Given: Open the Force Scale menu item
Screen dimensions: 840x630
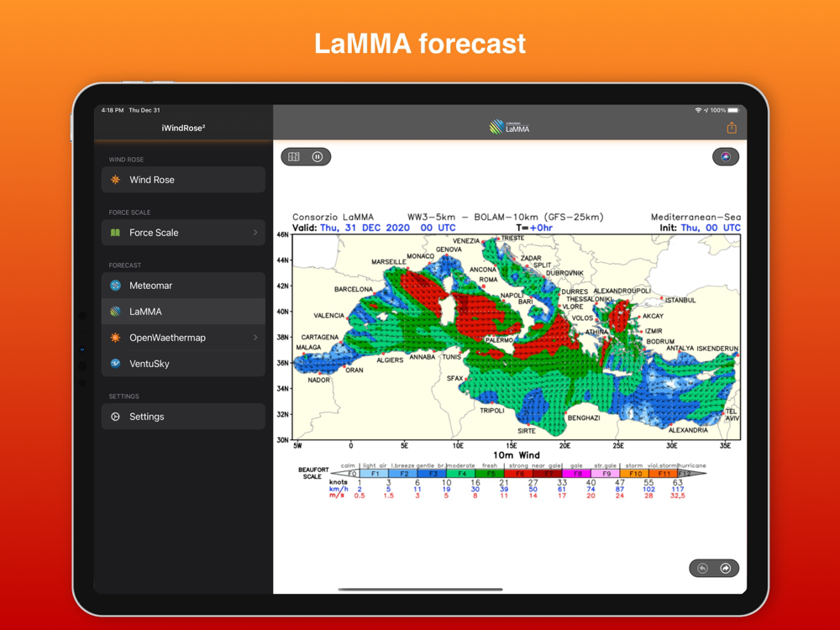Looking at the screenshot, I should pos(183,233).
